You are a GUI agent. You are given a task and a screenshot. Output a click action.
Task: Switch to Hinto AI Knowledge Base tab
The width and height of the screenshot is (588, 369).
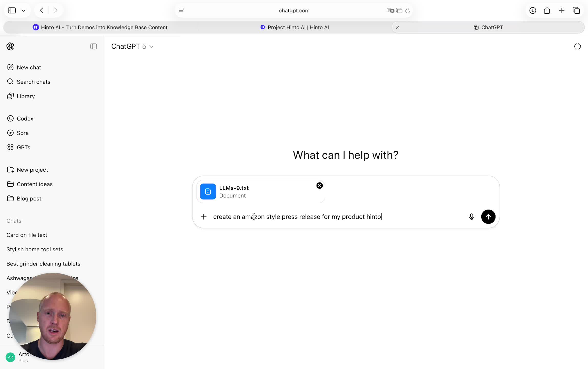coord(100,27)
